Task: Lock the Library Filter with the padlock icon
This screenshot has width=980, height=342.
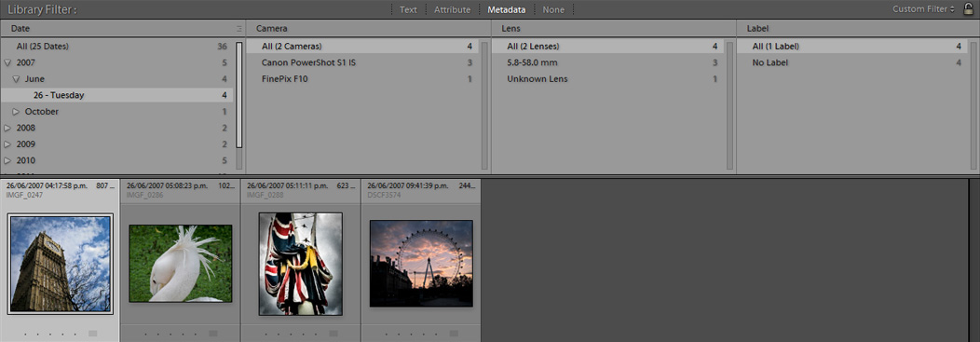Action: [969, 8]
